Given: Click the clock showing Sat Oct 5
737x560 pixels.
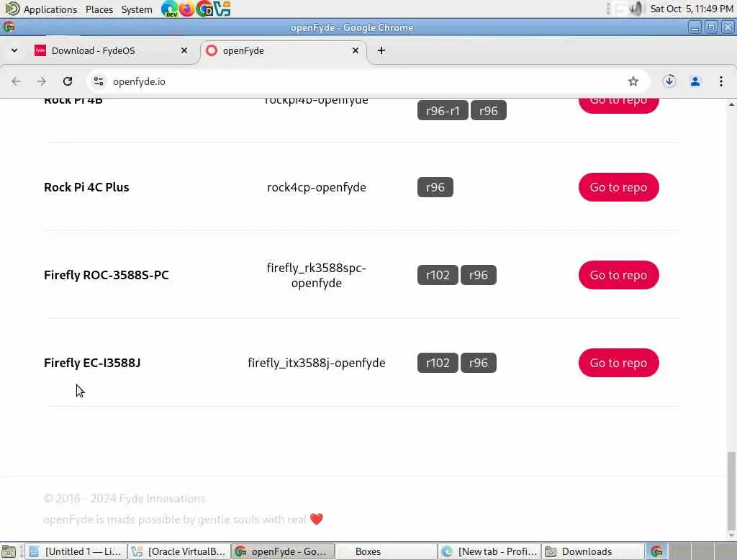Looking at the screenshot, I should pos(692,9).
